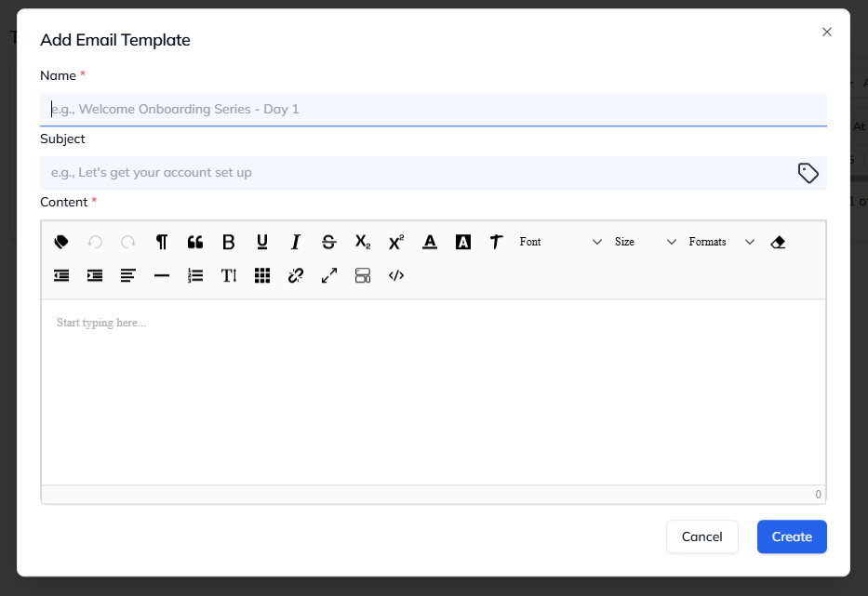Select the strikethrough formatting icon
This screenshot has width=868, height=596.
click(328, 242)
